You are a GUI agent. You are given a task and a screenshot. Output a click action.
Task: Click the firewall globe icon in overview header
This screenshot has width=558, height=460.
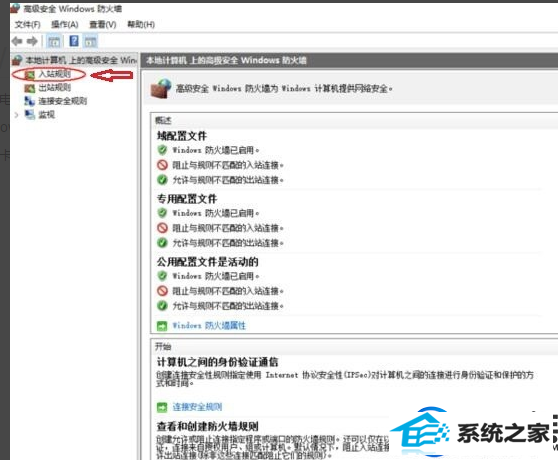161,88
